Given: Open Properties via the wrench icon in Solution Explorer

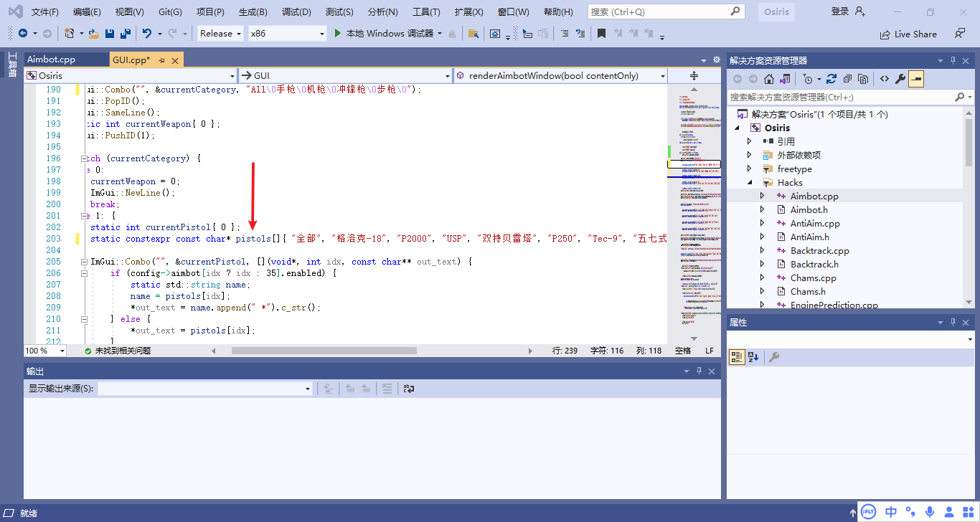Looking at the screenshot, I should (900, 79).
